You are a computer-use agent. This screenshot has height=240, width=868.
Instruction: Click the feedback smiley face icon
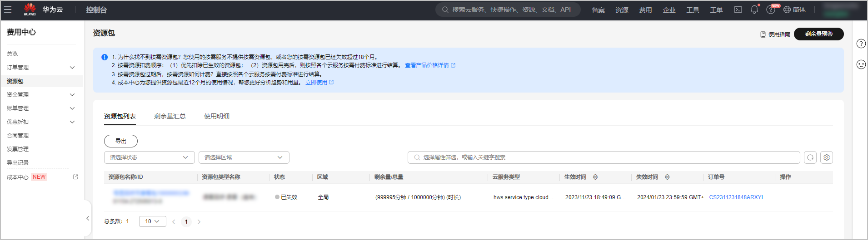pos(861,64)
